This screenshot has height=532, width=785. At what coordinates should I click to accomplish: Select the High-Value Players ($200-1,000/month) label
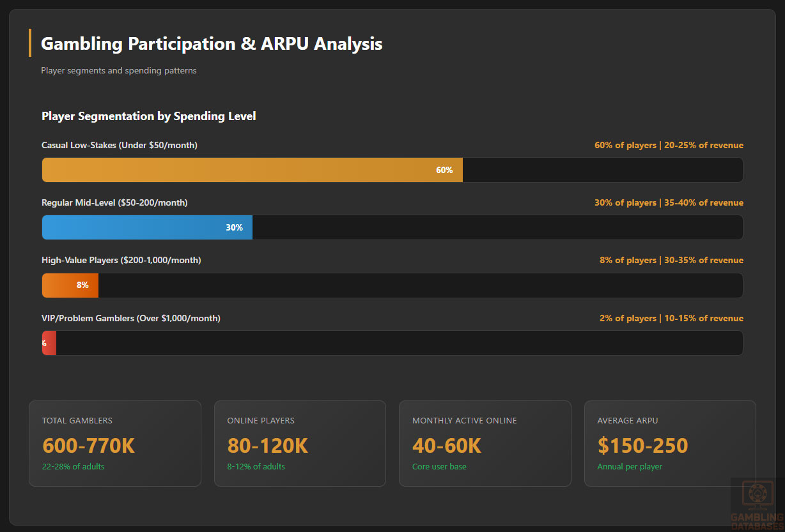pyautogui.click(x=121, y=260)
